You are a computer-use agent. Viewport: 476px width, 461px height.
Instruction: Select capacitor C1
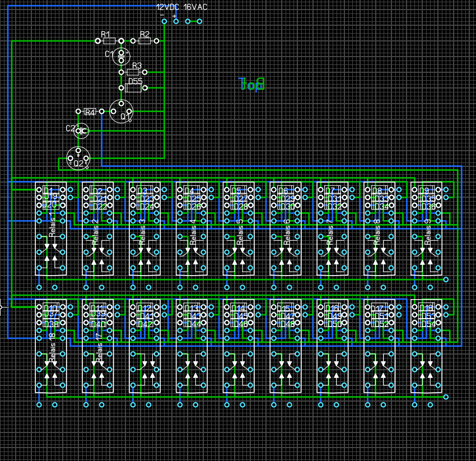pos(121,55)
